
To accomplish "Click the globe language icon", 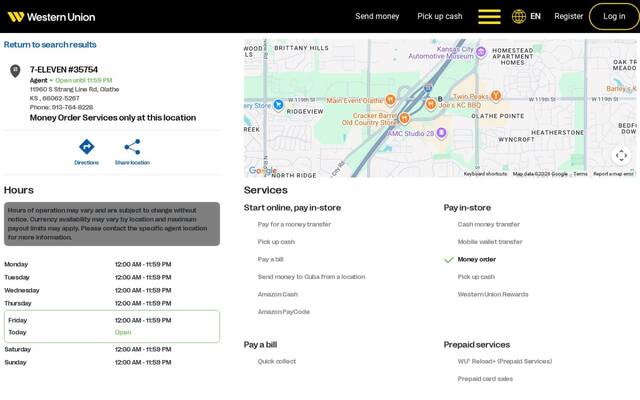I will click(519, 17).
